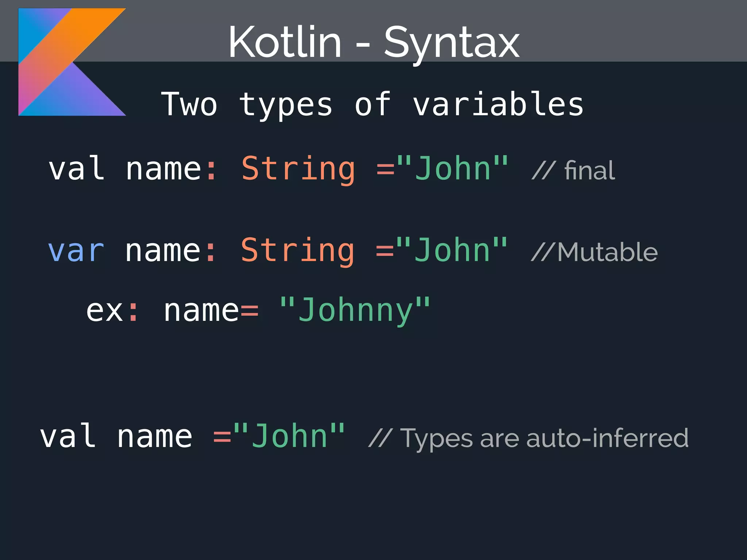Click 'val' keyword in the auto-inferred line
Viewport: 747px width, 560px height.
click(68, 435)
